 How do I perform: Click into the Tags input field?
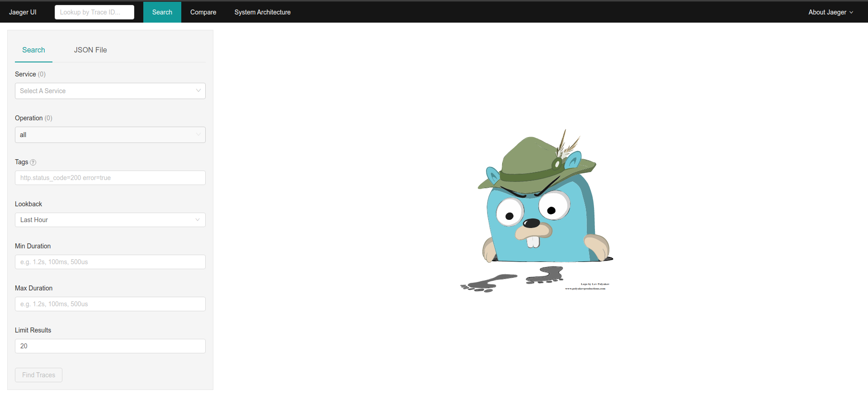tap(110, 178)
